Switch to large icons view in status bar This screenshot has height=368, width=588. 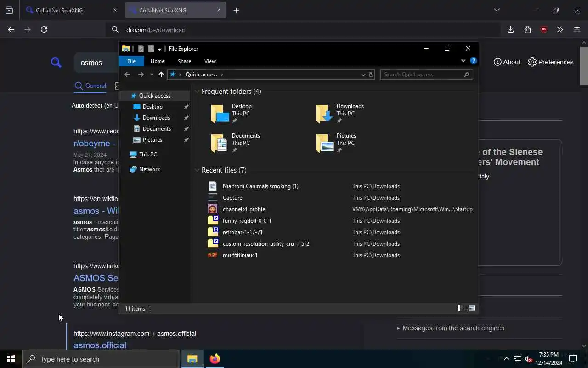[472, 308]
